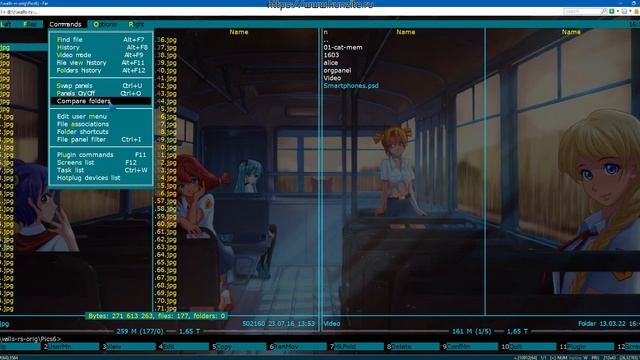The image size is (640, 360).
Task: Open File associations entry
Action: pyautogui.click(x=101, y=124)
